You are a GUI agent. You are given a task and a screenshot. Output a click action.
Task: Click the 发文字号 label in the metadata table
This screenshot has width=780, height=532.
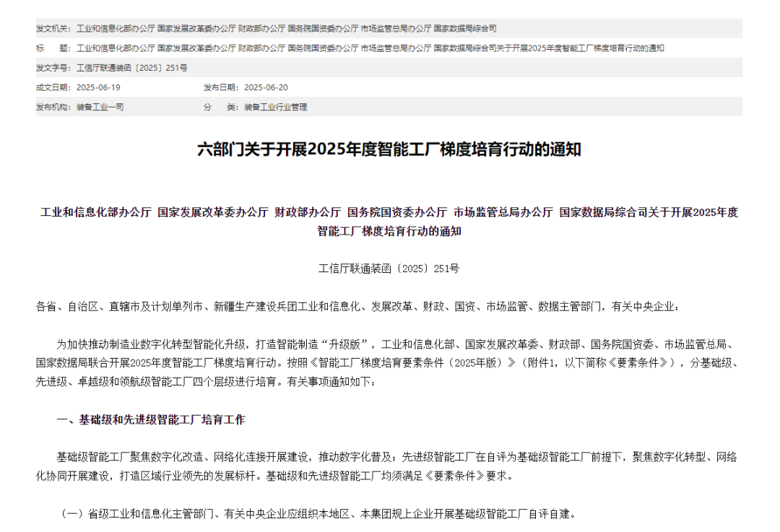click(x=53, y=68)
